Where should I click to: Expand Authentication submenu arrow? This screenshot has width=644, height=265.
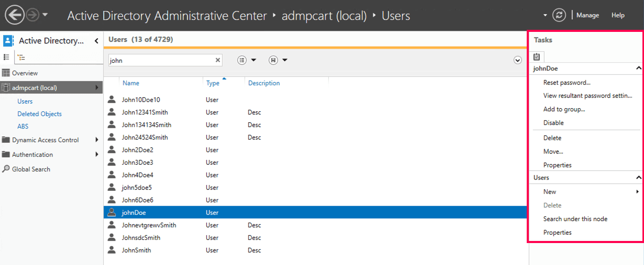pos(97,155)
